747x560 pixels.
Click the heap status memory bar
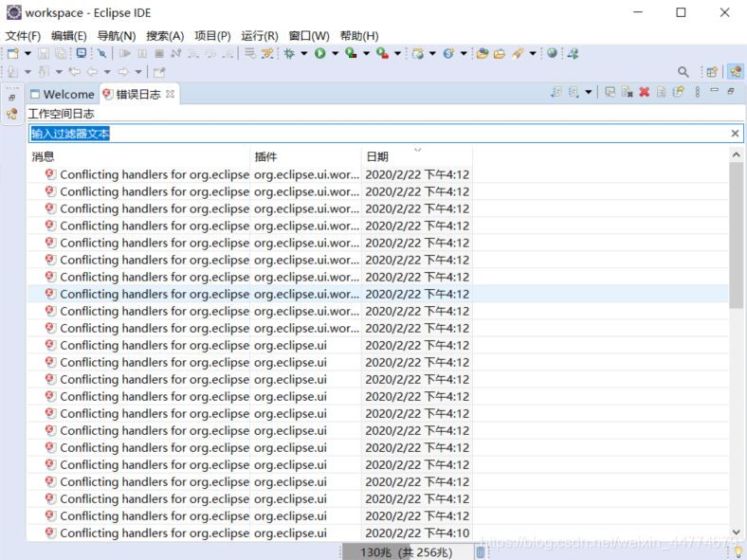[x=408, y=552]
